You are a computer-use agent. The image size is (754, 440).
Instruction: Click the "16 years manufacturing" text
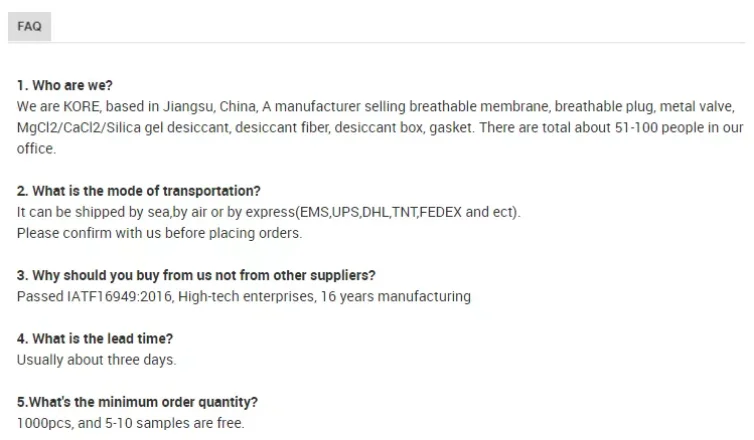396,297
